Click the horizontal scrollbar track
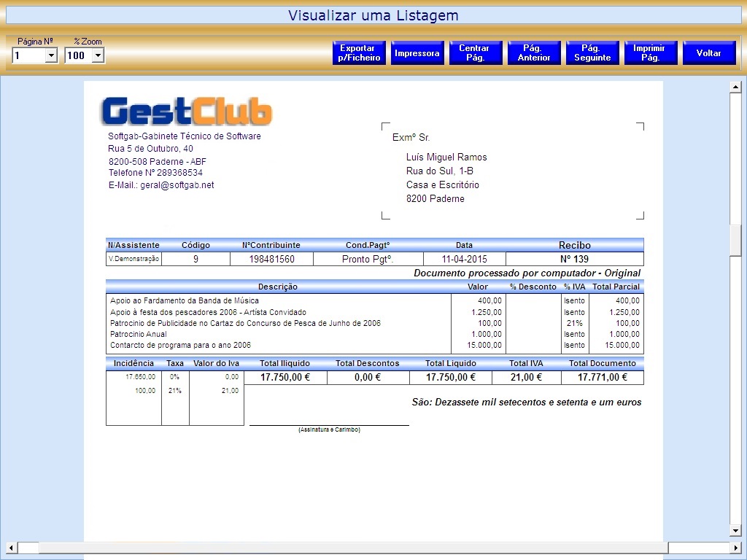Viewport: 747px width, 560px height. click(350, 548)
